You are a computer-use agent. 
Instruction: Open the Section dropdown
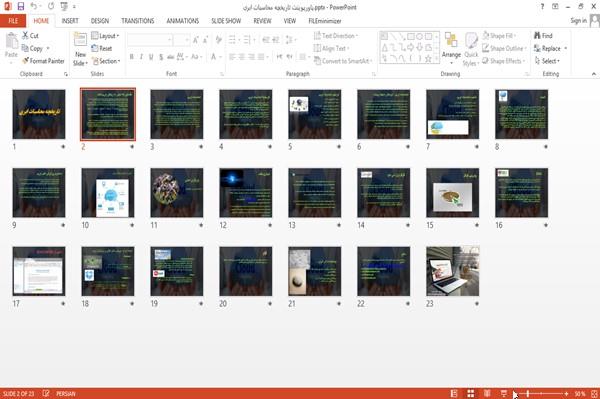pos(106,61)
